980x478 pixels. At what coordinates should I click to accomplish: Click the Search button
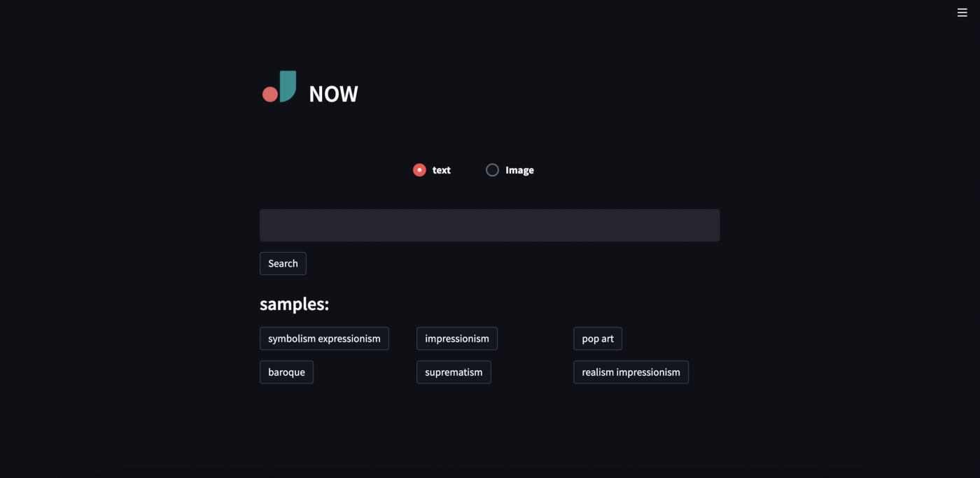[x=283, y=264]
